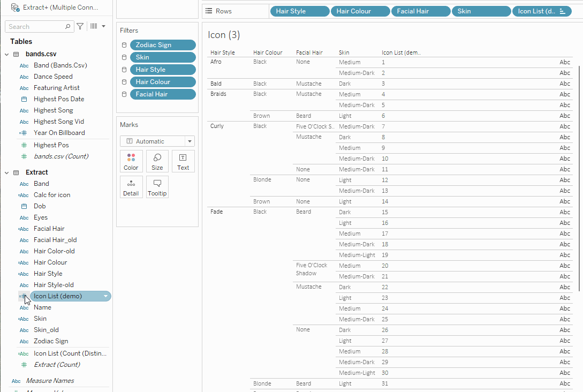This screenshot has height=392, width=583.
Task: Open the Color marks card
Action: 131,161
